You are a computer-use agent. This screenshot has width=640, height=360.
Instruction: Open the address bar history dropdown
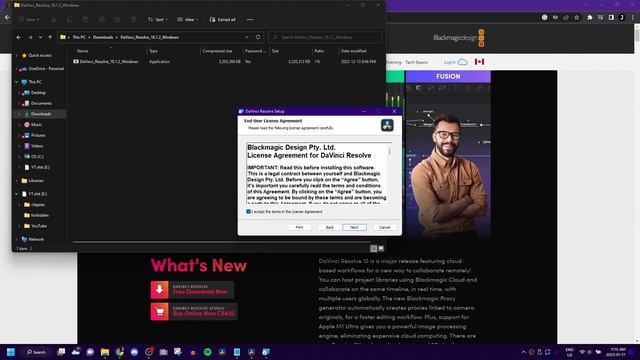(x=247, y=37)
